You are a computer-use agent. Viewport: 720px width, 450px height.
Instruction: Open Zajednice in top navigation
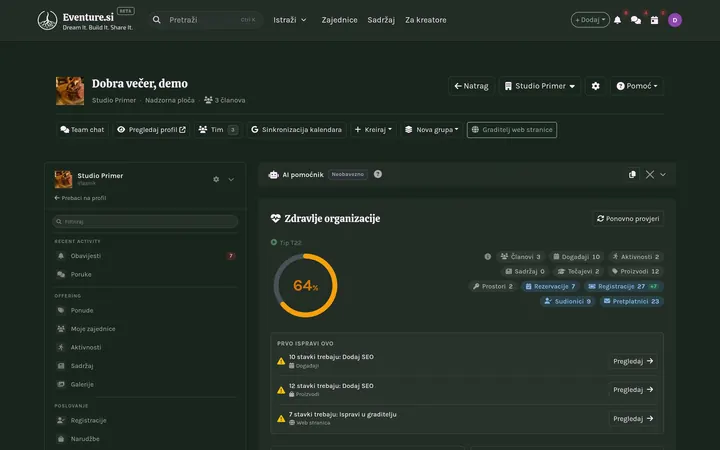339,20
